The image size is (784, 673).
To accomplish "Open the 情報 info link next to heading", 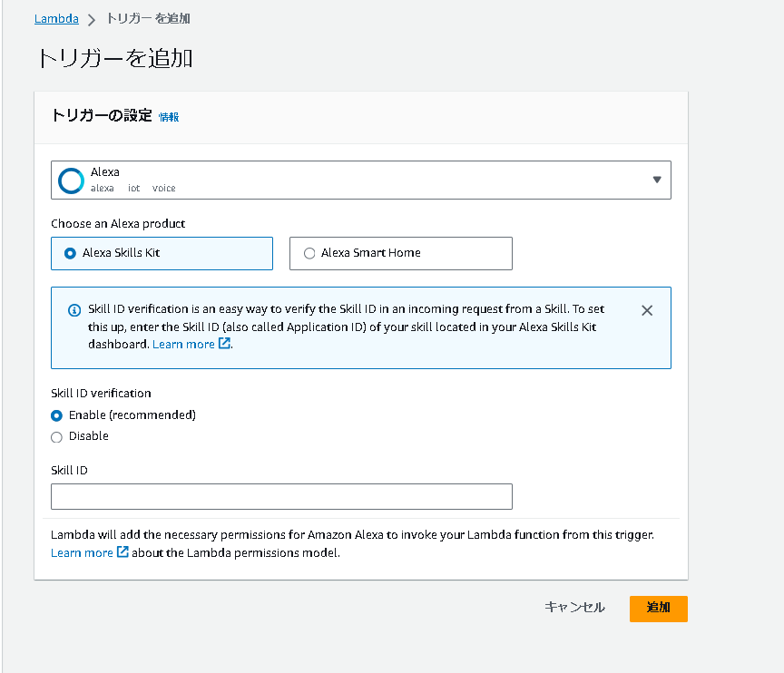I will [x=169, y=117].
